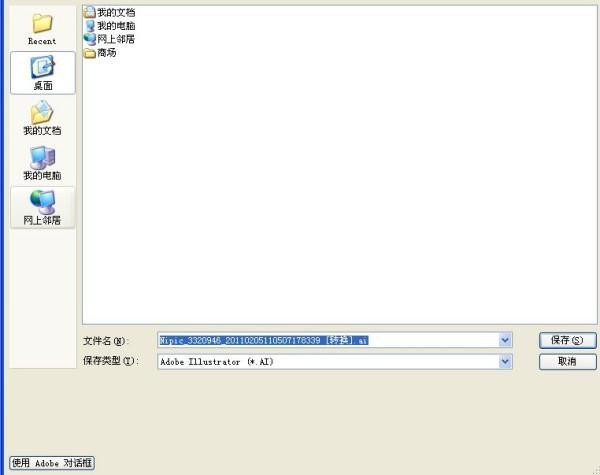Click the 我的文档 text in the file list
The width and height of the screenshot is (600, 475).
[116, 12]
